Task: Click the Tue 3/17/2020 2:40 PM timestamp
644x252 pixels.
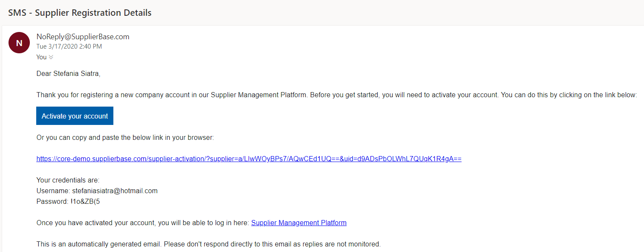Action: (69, 46)
